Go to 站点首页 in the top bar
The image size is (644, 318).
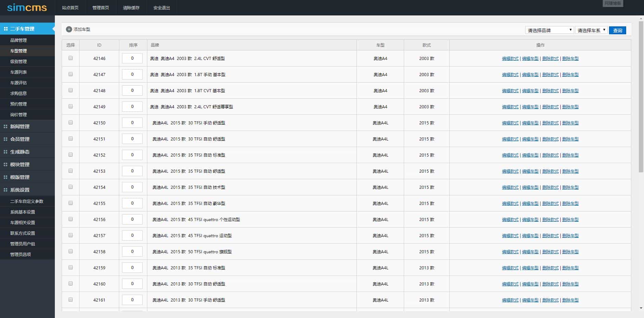pyautogui.click(x=70, y=8)
